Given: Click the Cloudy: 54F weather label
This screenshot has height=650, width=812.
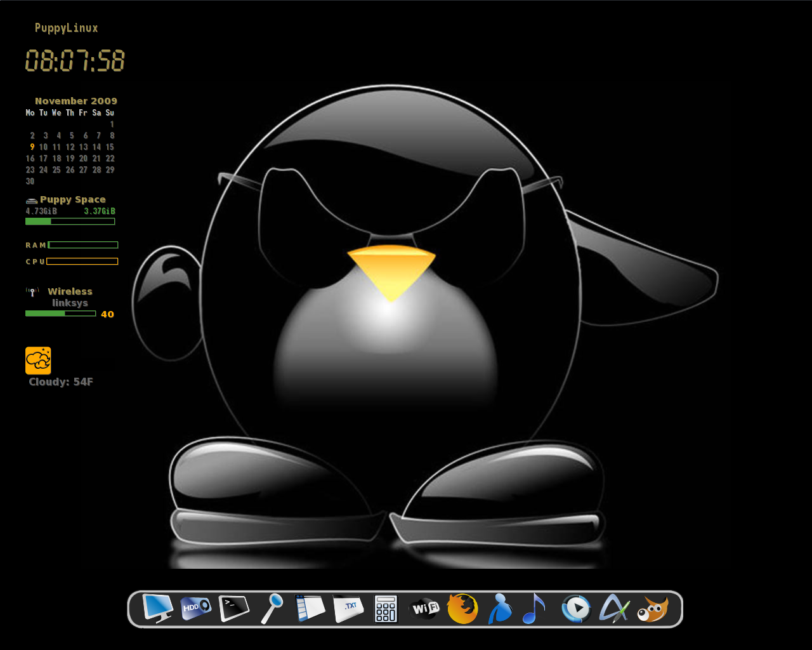Looking at the screenshot, I should click(60, 381).
